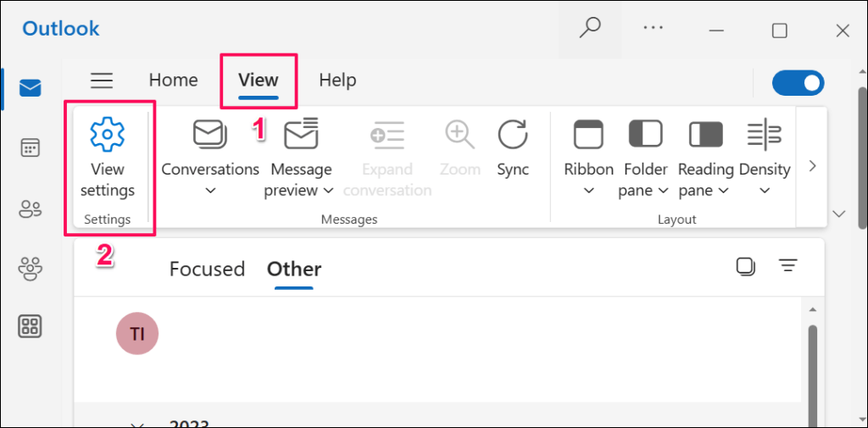Open the Mail module in sidebar
Screen dimensions: 868x428
point(31,88)
